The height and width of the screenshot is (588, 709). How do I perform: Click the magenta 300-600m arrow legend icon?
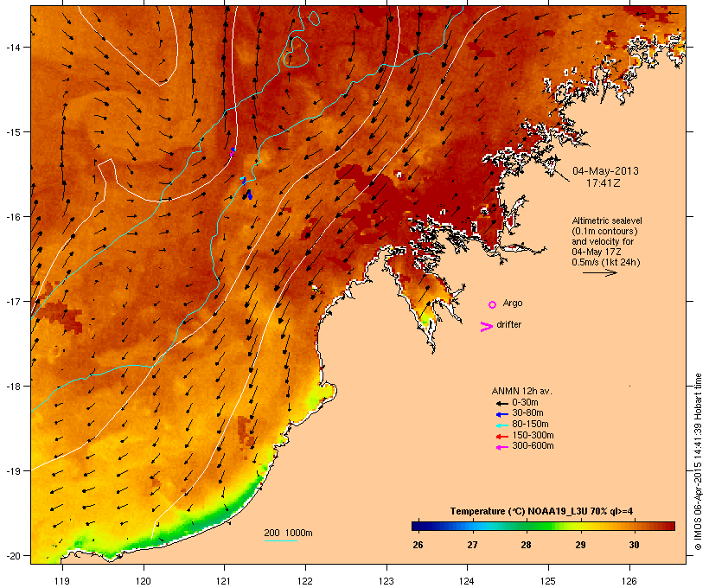tap(501, 447)
